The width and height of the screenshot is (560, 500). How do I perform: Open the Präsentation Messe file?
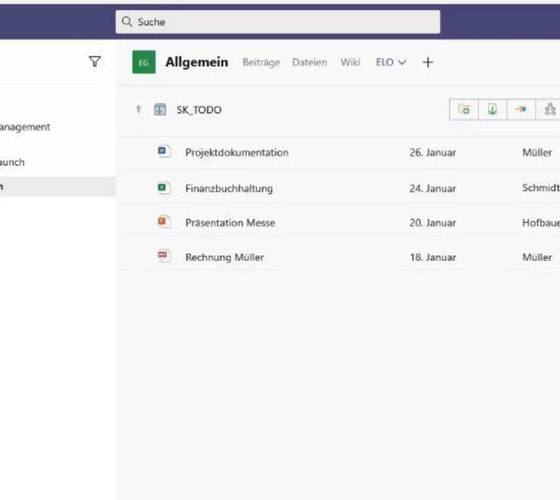click(230, 222)
